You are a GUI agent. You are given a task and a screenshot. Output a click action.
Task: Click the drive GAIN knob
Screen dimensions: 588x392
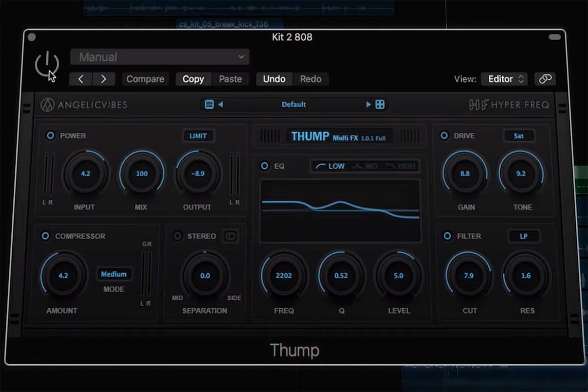465,173
